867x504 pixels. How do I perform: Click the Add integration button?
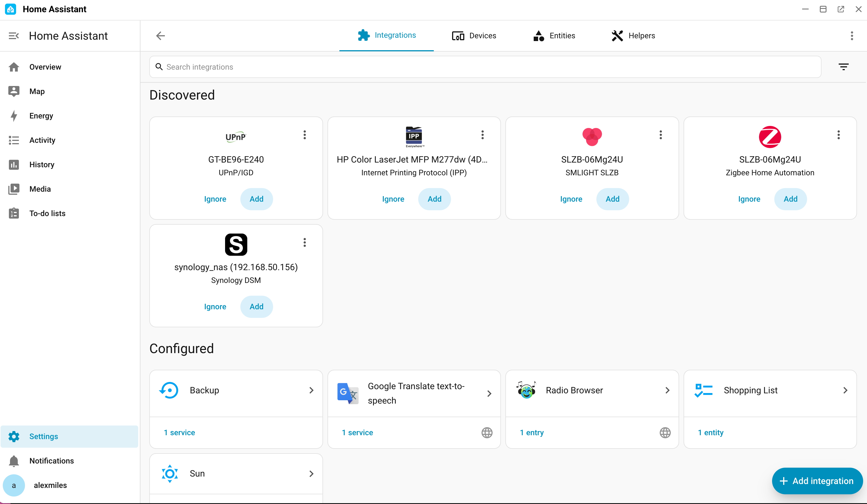point(817,481)
